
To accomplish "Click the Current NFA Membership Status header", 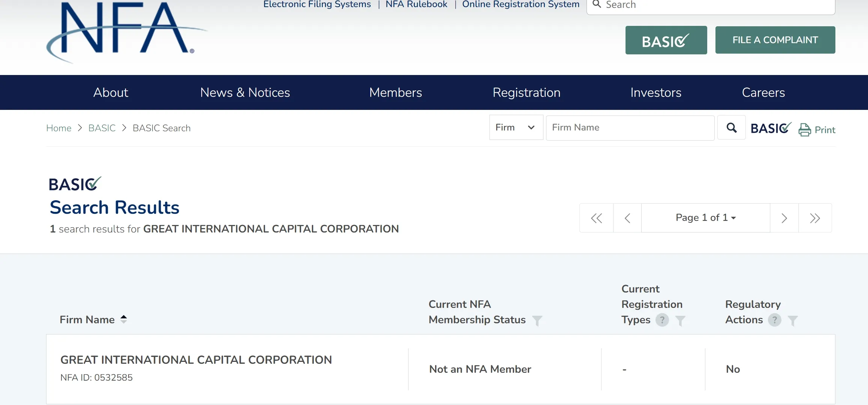I will click(x=477, y=312).
